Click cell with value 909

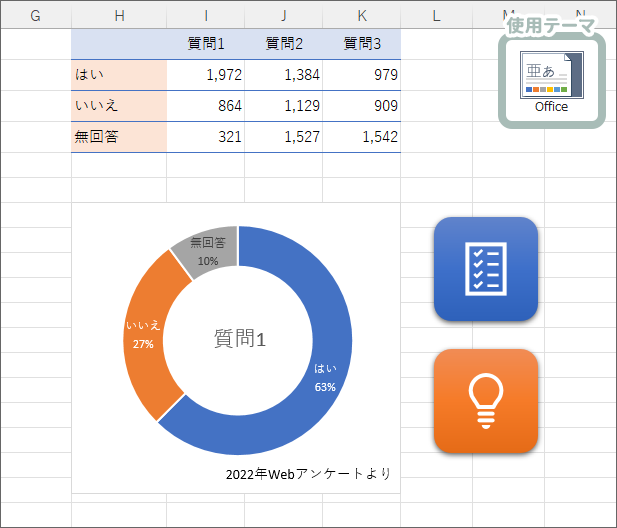point(362,106)
